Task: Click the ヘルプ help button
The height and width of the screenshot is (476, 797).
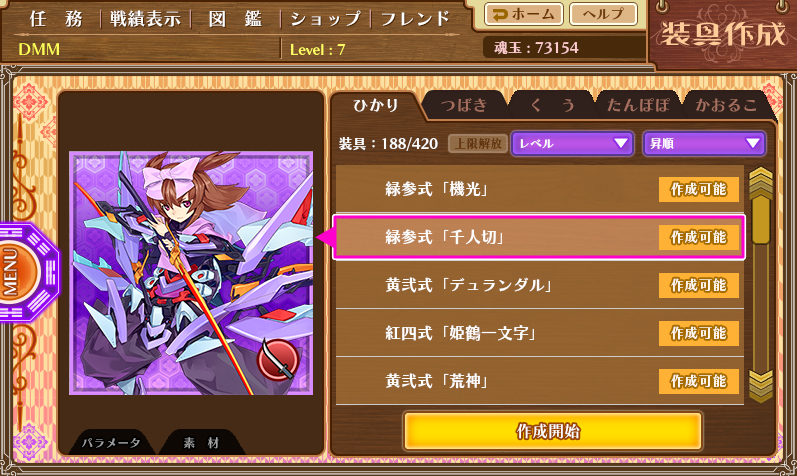Action: coord(603,14)
